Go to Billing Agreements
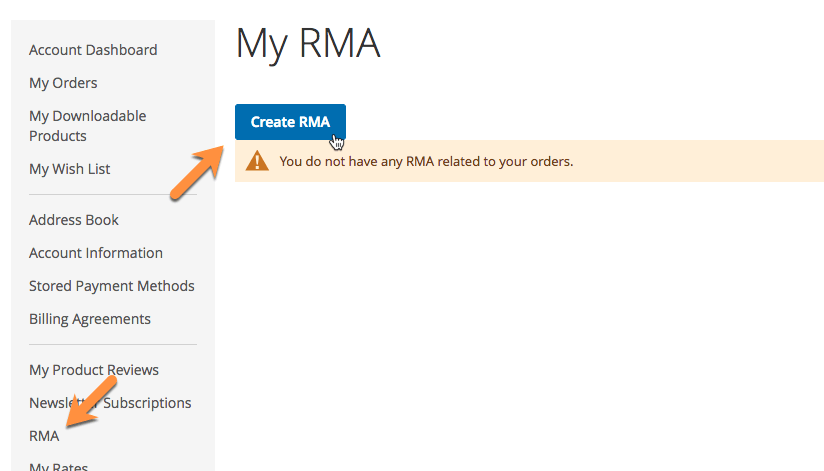 tap(90, 319)
